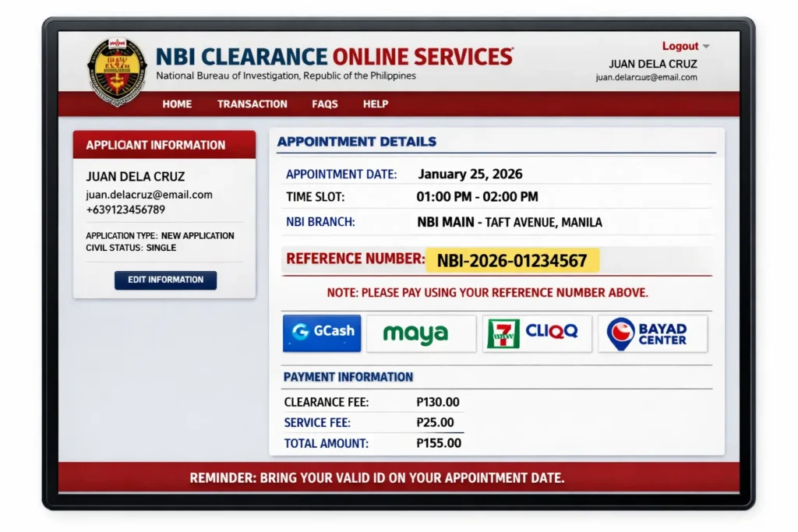Open the HELP menu item

(375, 104)
